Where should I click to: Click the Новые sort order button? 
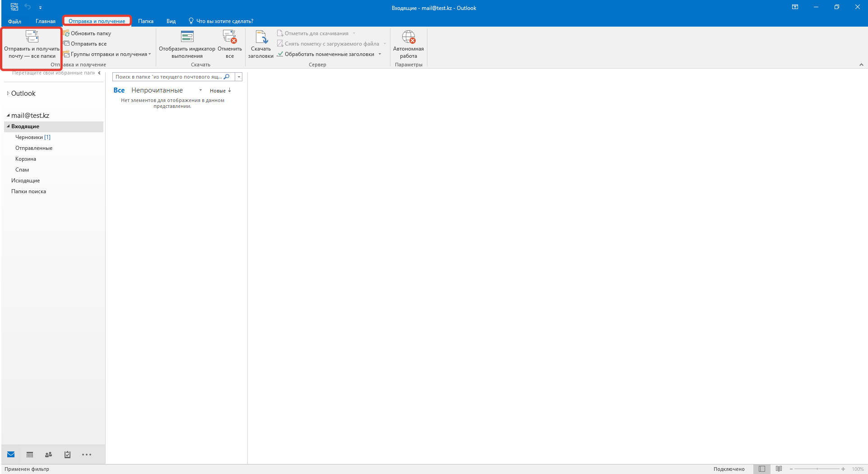tap(220, 91)
